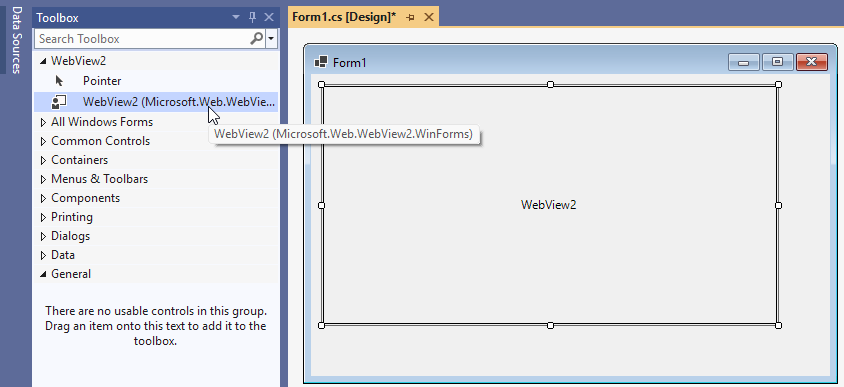Expand the Menus & Toolbars group
844x387 pixels.
tap(43, 179)
